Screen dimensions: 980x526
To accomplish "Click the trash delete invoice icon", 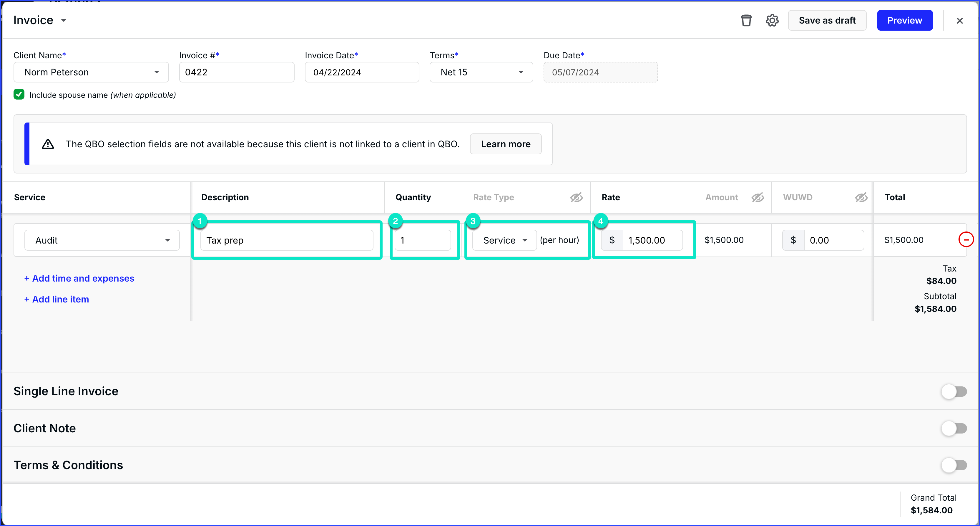I will tap(746, 20).
